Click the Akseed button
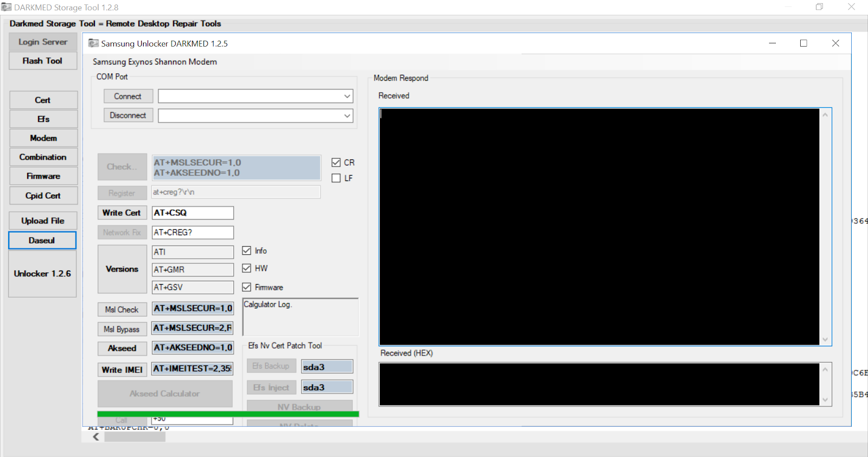Viewport: 868px width, 457px height. click(122, 348)
